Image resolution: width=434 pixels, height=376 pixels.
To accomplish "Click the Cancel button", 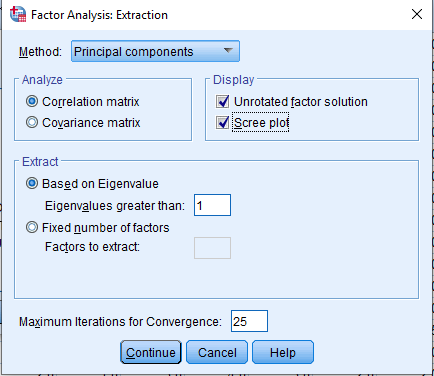I will (217, 352).
